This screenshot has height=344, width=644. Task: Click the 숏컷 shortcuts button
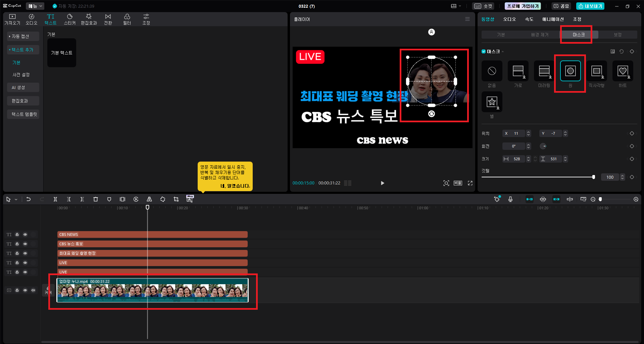click(483, 6)
